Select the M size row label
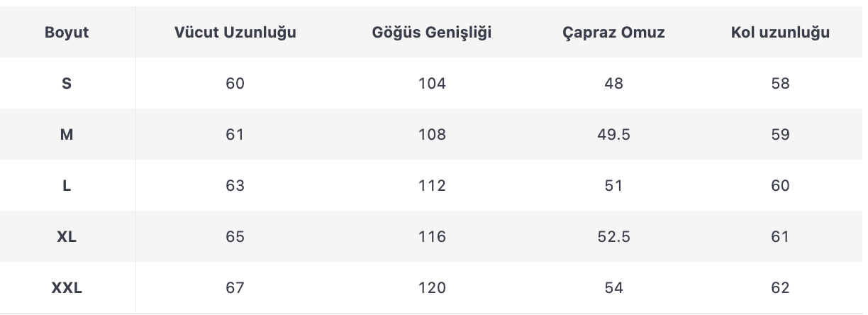Image resolution: width=868 pixels, height=315 pixels. (x=67, y=134)
